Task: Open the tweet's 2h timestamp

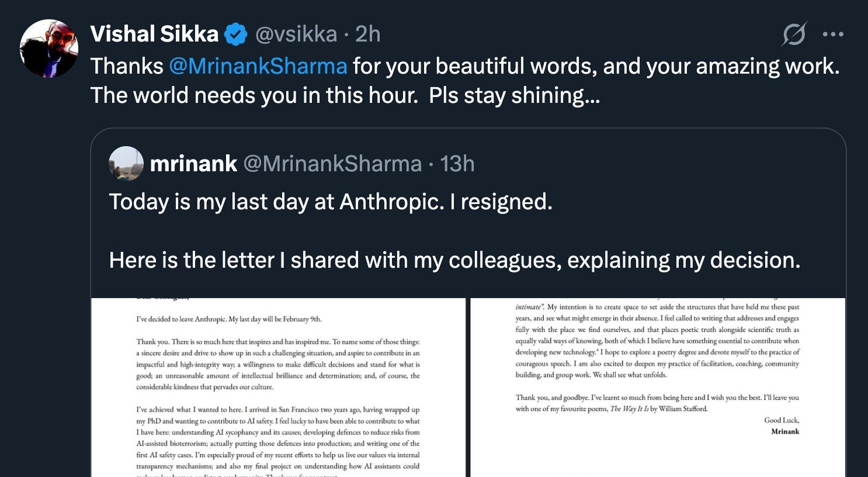Action: coord(368,34)
